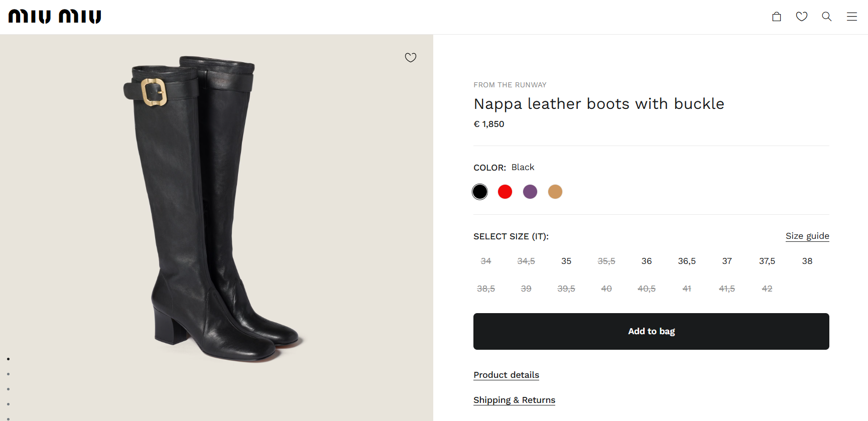868x421 pixels.
Task: Select the black color swatch
Action: [480, 192]
